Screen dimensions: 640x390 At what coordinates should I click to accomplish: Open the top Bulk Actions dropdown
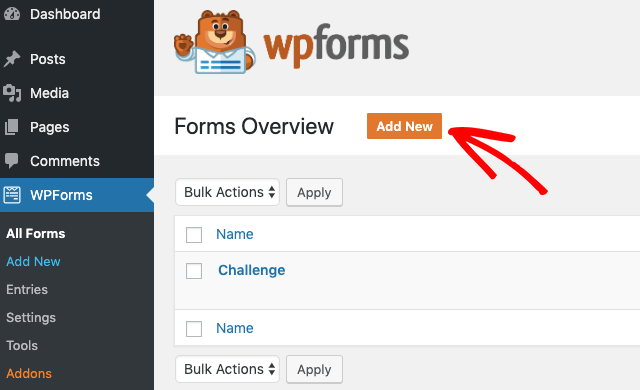(x=227, y=192)
